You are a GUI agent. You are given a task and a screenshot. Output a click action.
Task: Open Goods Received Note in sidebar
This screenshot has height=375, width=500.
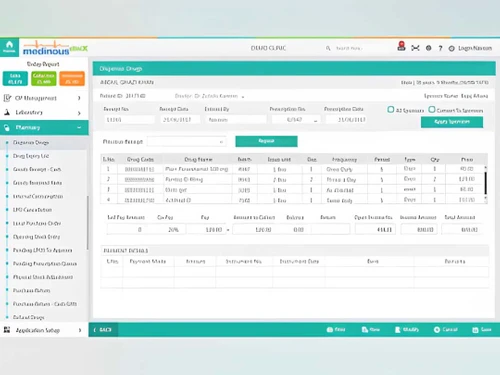coord(37,183)
